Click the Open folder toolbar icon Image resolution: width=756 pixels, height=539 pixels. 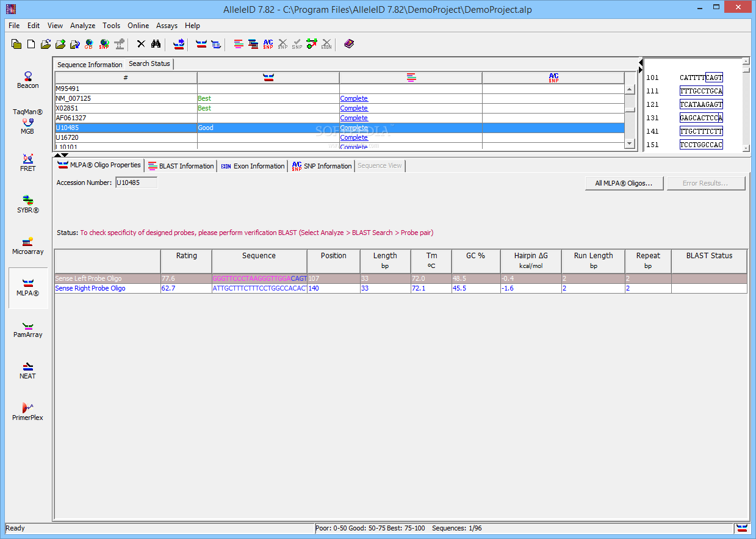point(46,44)
